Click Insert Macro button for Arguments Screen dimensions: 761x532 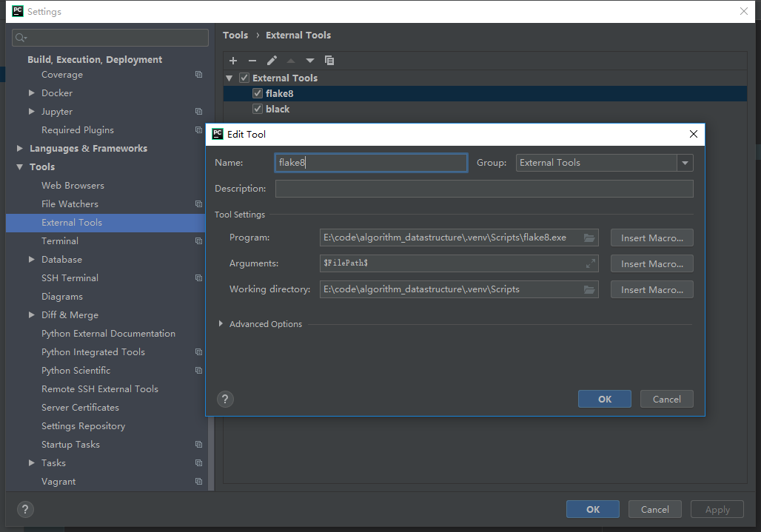(x=651, y=263)
